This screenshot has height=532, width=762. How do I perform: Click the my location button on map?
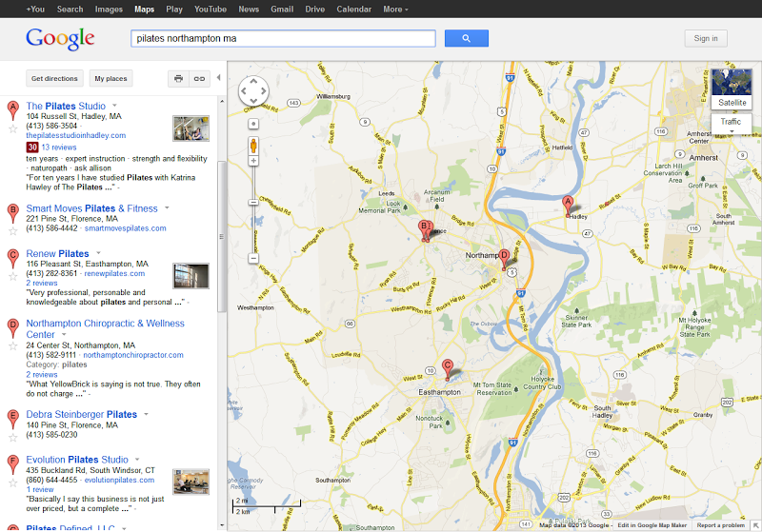253,125
